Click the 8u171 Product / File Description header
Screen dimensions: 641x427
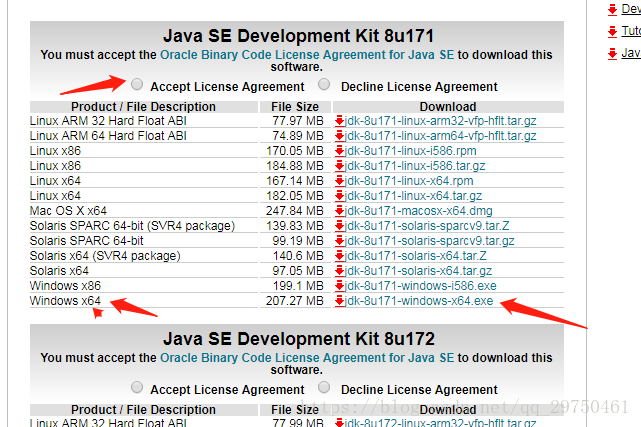pos(143,107)
